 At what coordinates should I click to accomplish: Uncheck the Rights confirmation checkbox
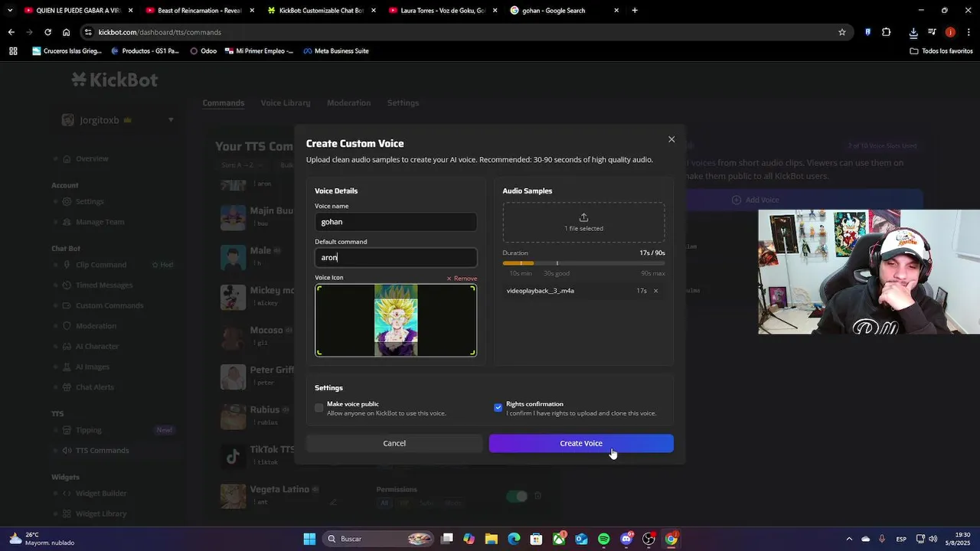coord(498,408)
